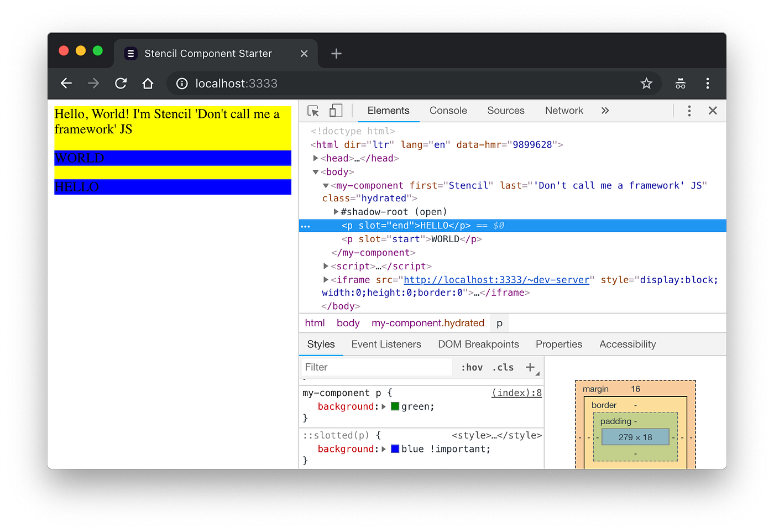The width and height of the screenshot is (774, 532).
Task: Collapse the my-component element node
Action: (x=326, y=186)
